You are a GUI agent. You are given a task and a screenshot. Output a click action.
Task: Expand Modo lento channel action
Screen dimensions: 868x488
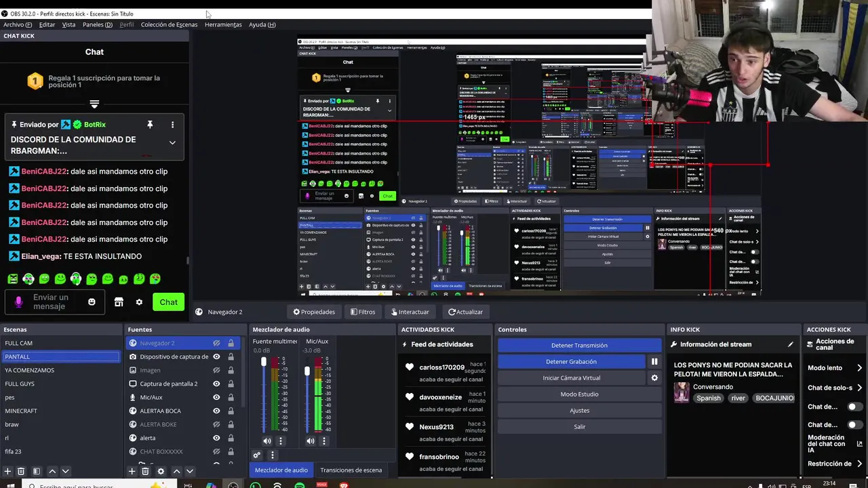(x=860, y=368)
